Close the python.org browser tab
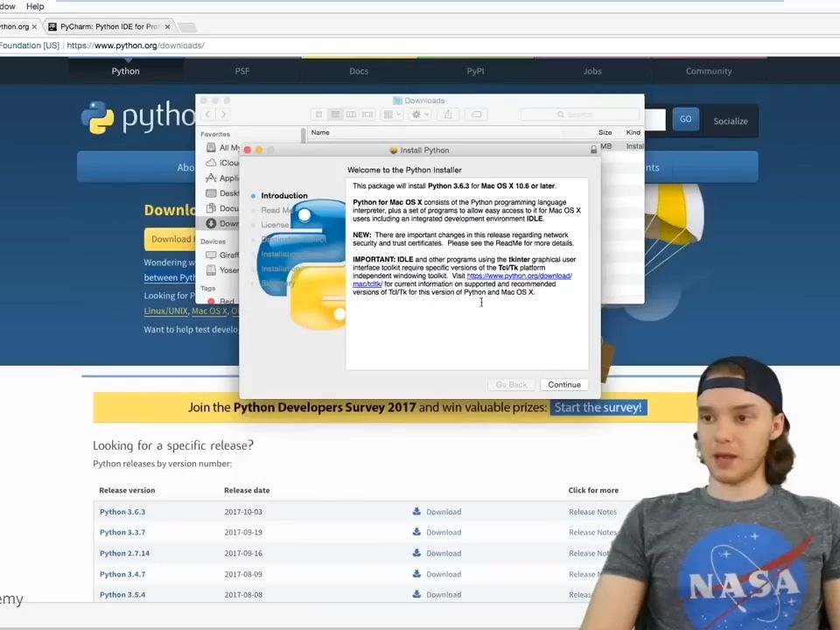 coord(34,26)
